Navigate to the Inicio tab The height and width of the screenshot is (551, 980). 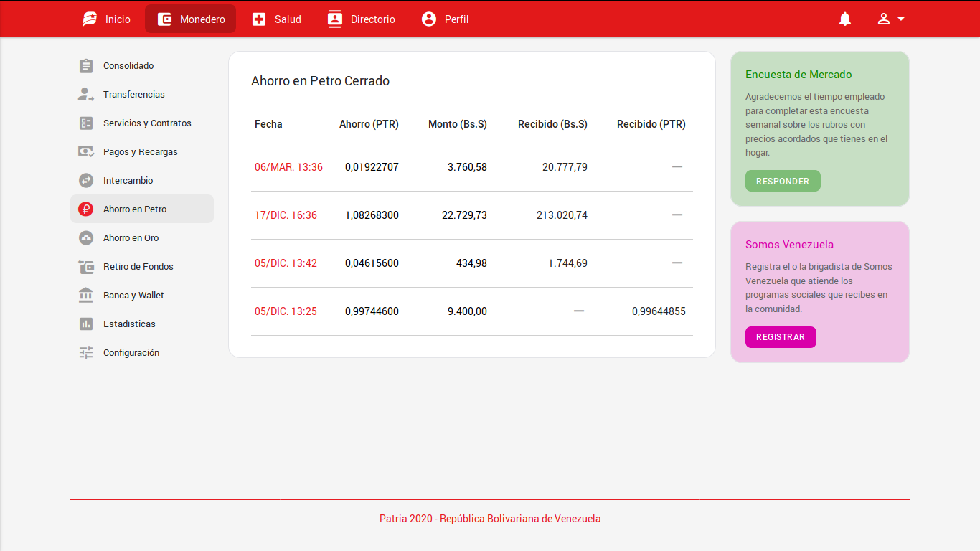(106, 19)
